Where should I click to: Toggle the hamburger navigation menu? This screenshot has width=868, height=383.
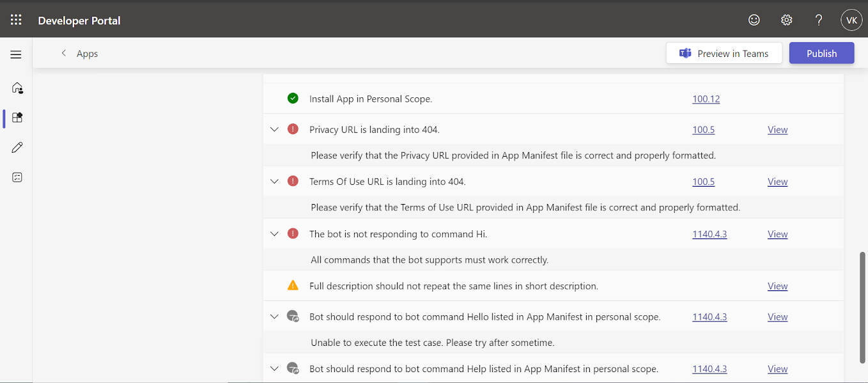[16, 54]
